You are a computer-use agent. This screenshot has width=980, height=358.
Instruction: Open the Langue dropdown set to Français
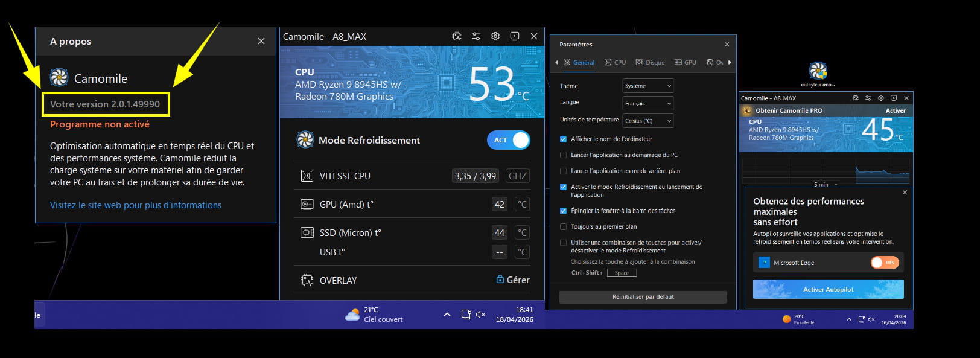point(647,103)
